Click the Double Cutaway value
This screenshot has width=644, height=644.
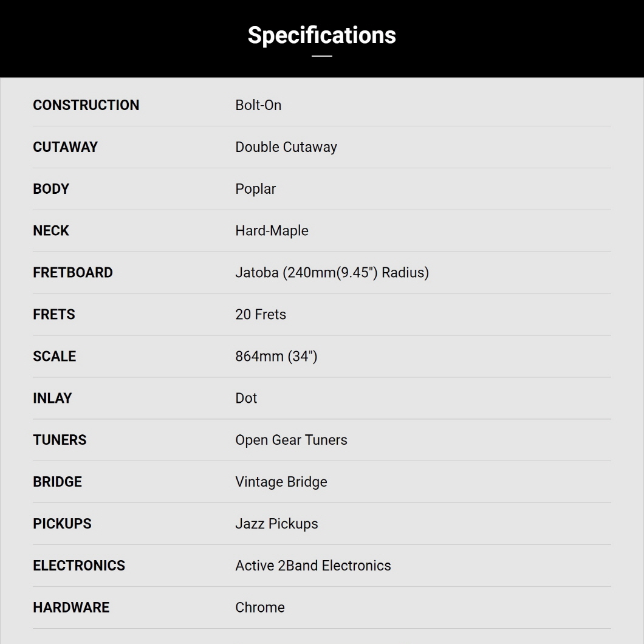(286, 147)
